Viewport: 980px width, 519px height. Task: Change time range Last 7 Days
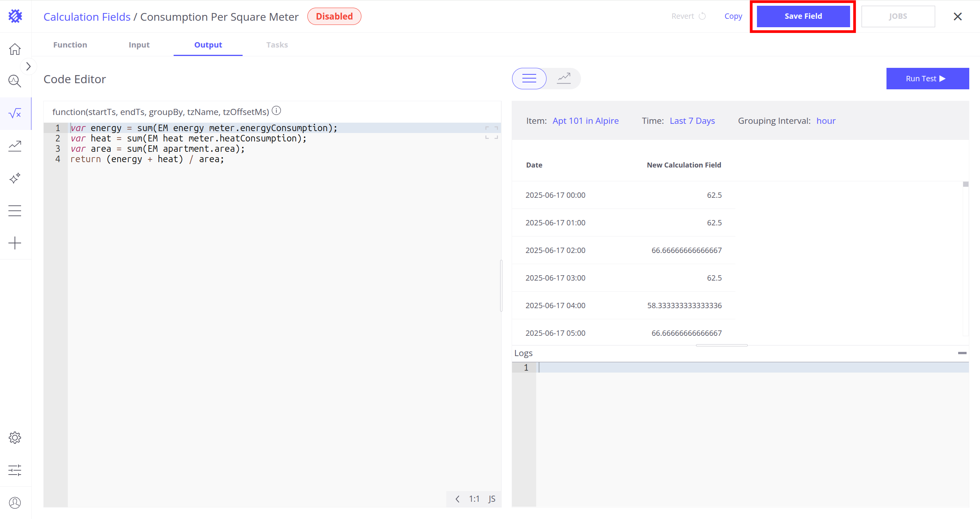[x=692, y=121]
